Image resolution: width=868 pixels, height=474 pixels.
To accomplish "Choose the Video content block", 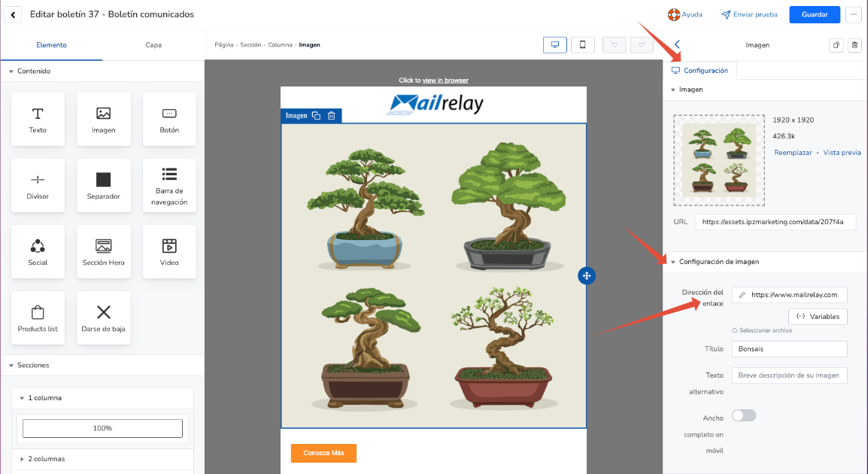I will click(x=169, y=251).
